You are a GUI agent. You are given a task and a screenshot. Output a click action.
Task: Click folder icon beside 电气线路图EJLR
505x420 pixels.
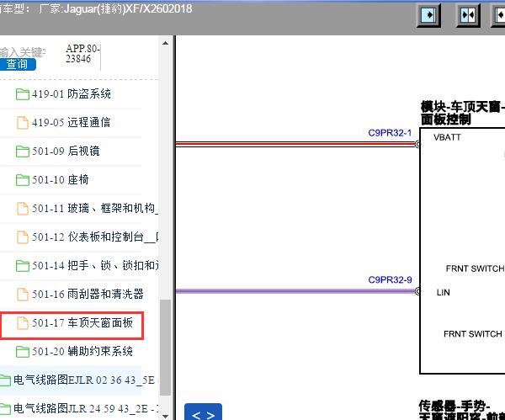tap(5, 380)
